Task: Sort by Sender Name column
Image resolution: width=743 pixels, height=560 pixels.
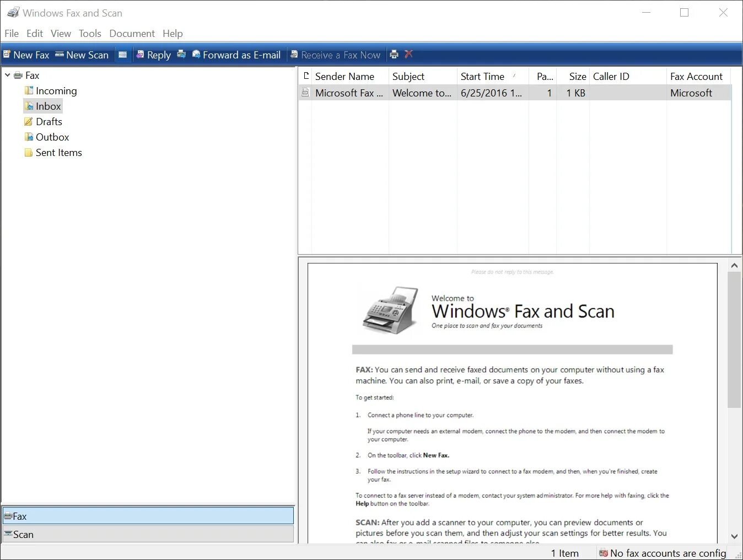Action: click(x=350, y=76)
